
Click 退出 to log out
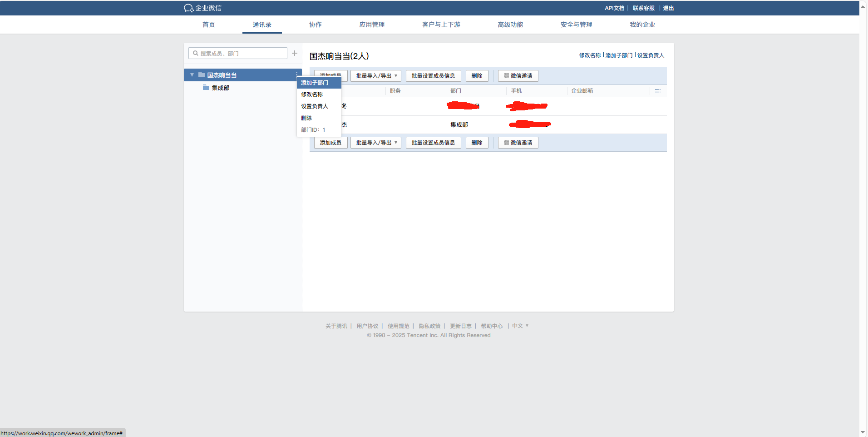pyautogui.click(x=668, y=8)
